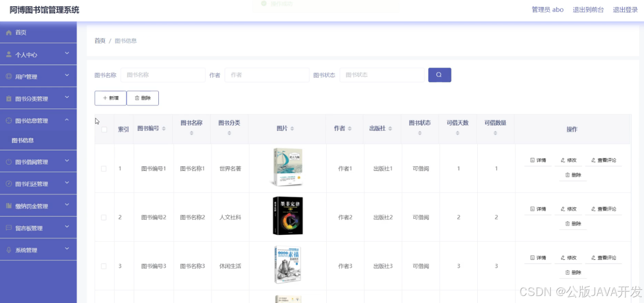
Task: Click the 世界名著 category cell
Action: point(230,169)
